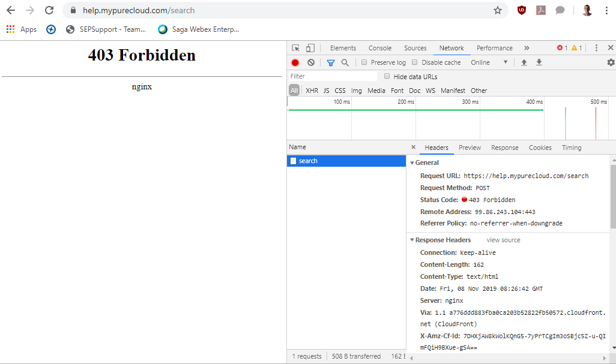The height and width of the screenshot is (364, 616).
Task: Click the chat bubble extension icon
Action: 560,11
